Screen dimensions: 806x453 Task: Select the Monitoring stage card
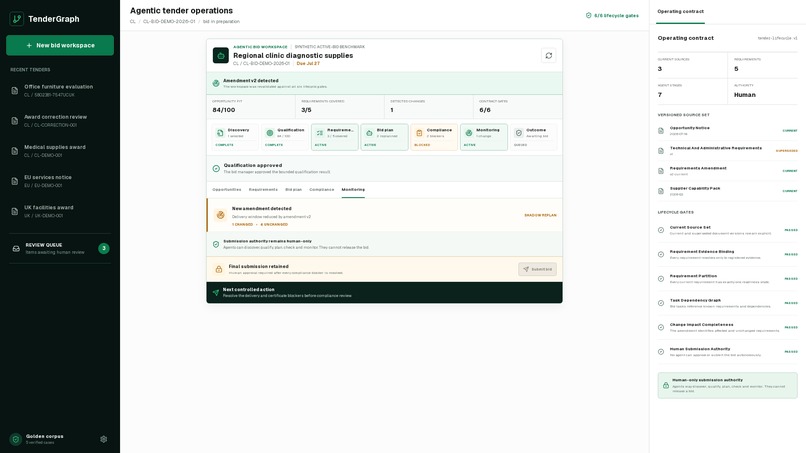[484, 137]
